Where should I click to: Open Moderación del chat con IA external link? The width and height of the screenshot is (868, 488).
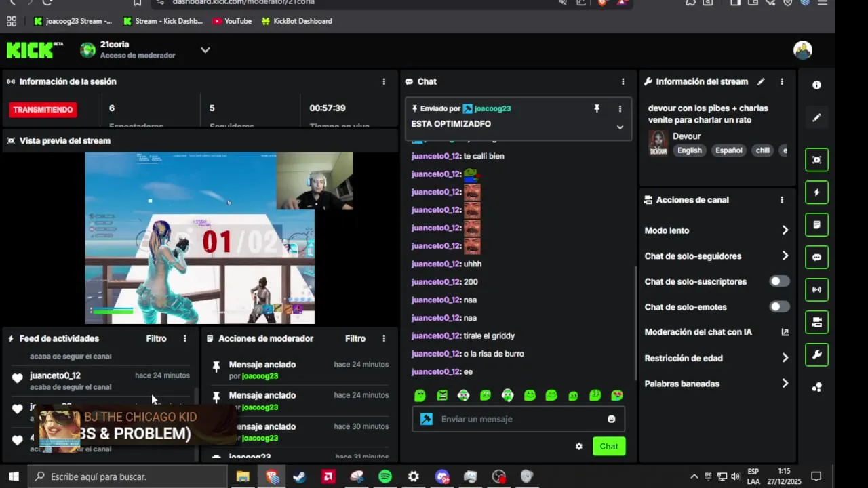tap(785, 332)
